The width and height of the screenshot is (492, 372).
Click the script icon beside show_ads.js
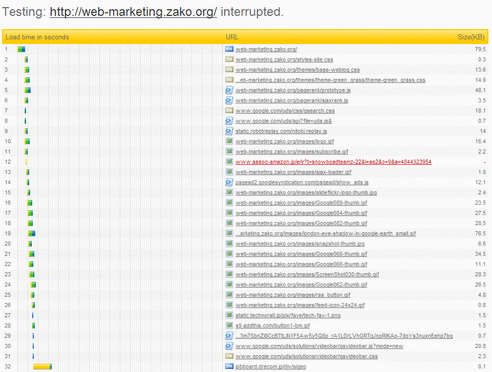229,182
